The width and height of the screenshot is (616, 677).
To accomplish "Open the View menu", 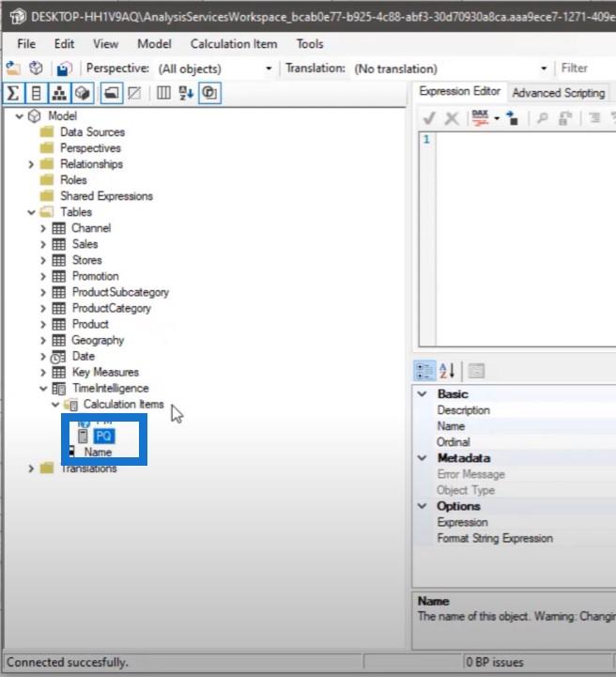I will 106,44.
